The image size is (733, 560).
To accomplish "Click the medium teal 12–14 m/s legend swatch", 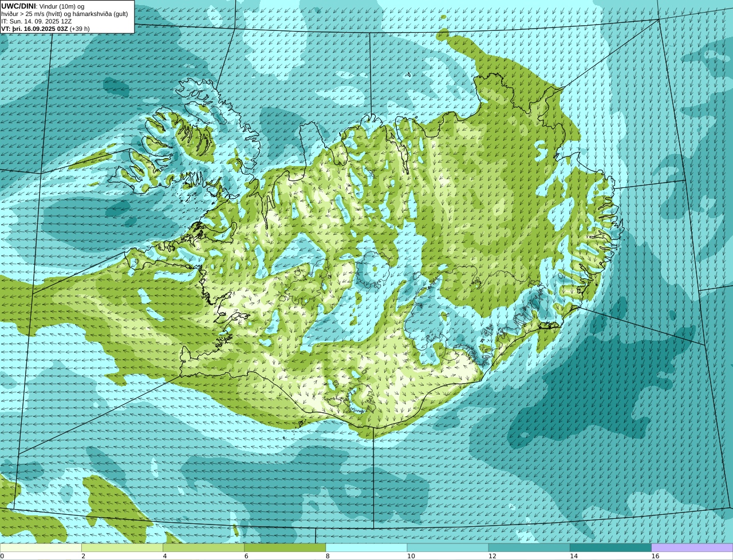I will pos(529,548).
